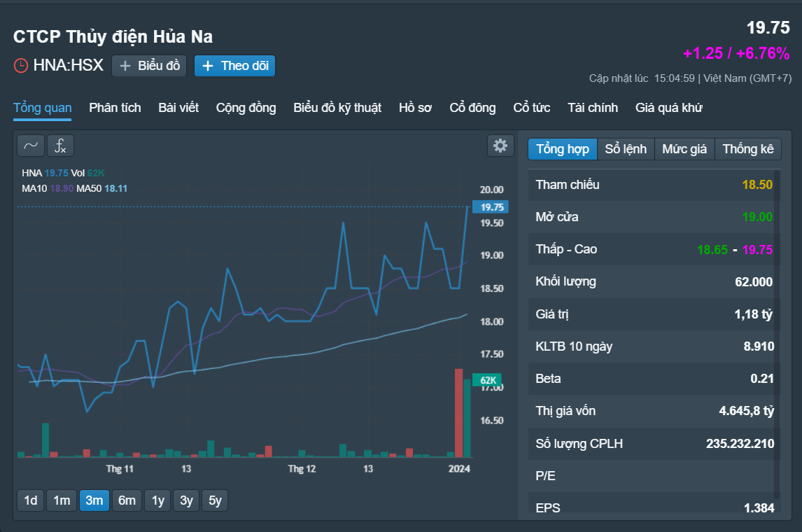Click the Biểu đồ button
This screenshot has width=802, height=532.
coord(149,66)
